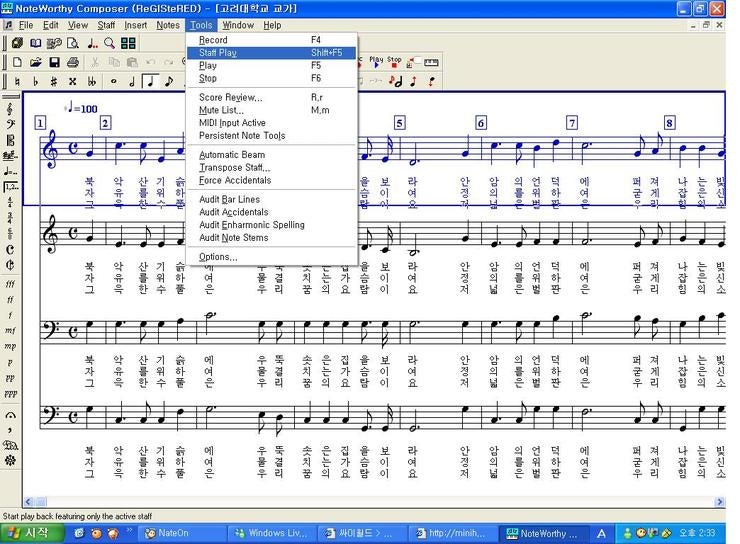The width and height of the screenshot is (740, 544).
Task: Click the tempo marking =100
Action: pos(83,108)
